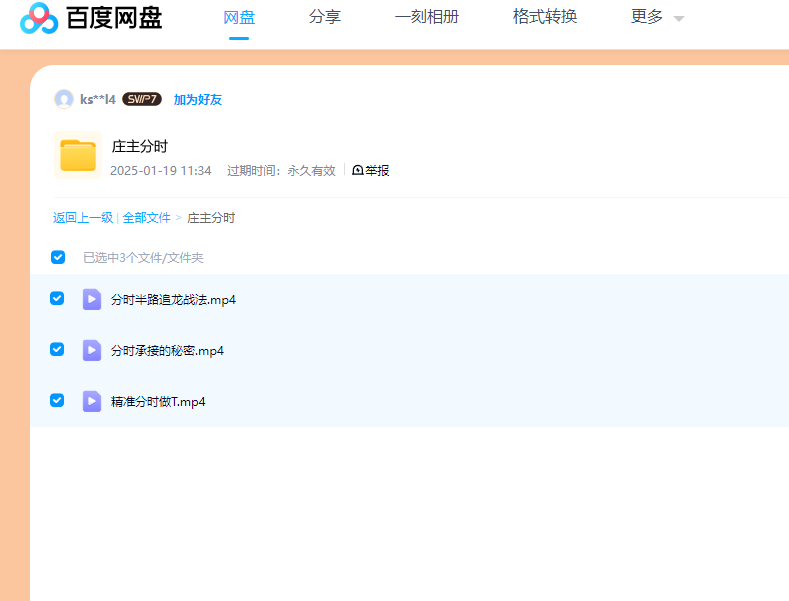
Task: Switch to the 分享 tab
Action: [325, 17]
